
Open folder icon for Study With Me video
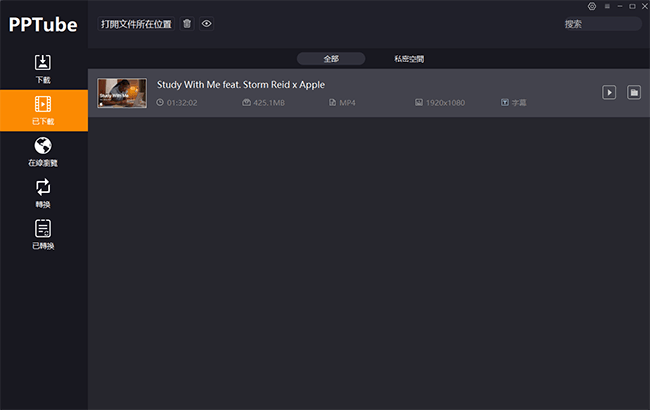pyautogui.click(x=633, y=92)
